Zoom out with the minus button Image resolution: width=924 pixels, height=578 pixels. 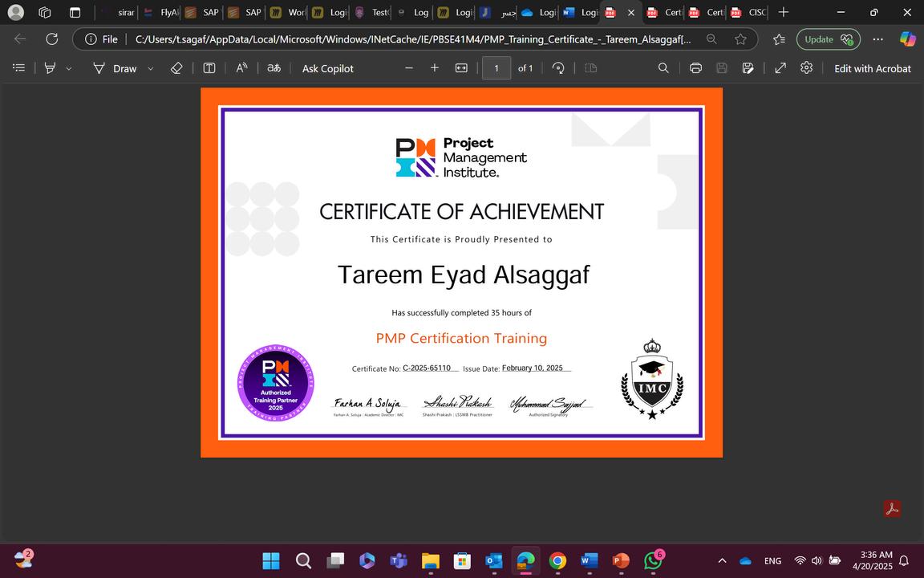pos(409,67)
